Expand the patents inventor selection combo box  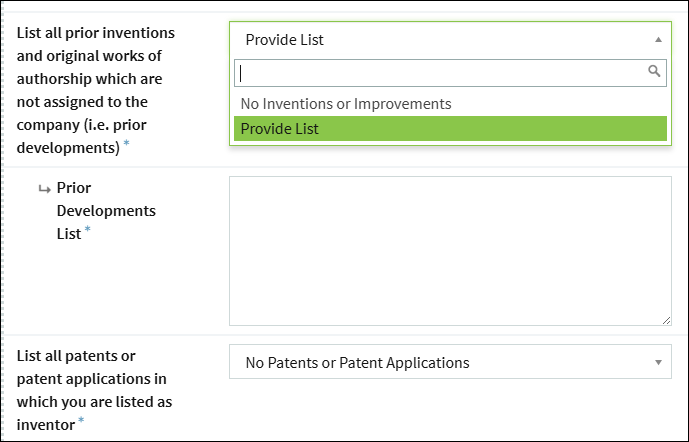[450, 362]
